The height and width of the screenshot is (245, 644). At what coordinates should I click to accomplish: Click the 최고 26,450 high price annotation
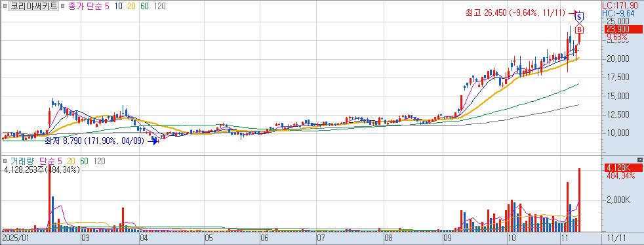(x=516, y=13)
